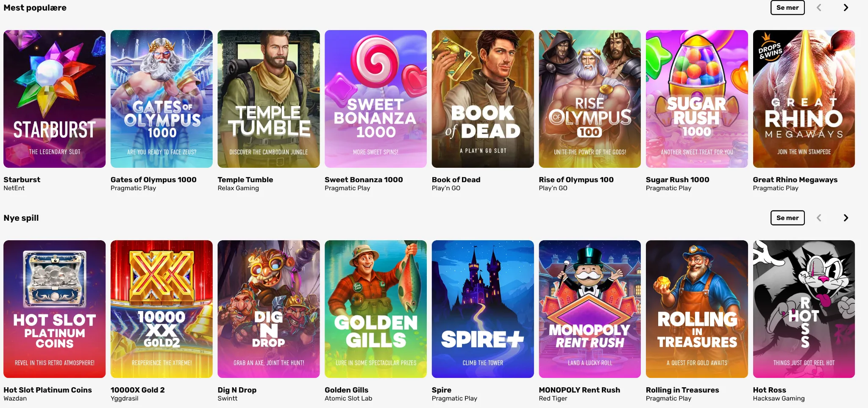Viewport: 868px width, 408px height.
Task: Select the Sugar Rush 1000 cover
Action: click(x=697, y=99)
